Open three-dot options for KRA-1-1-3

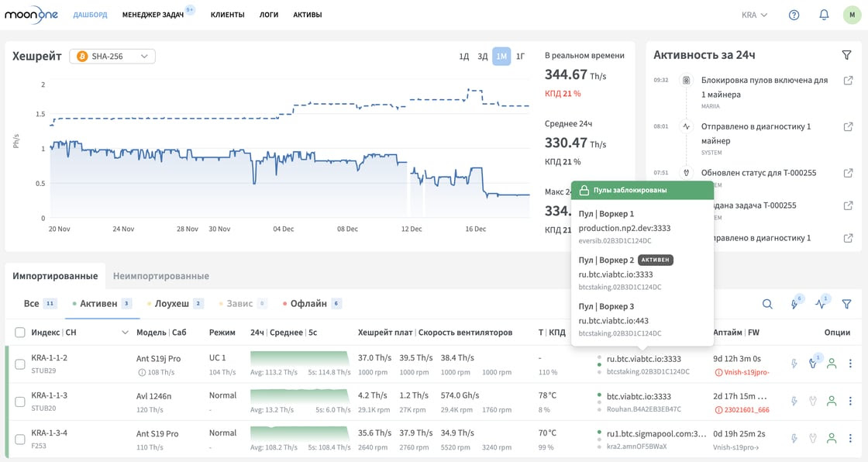tap(850, 401)
